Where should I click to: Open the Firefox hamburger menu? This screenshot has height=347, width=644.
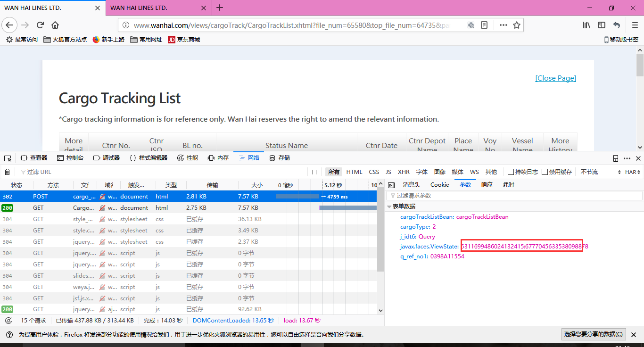635,25
